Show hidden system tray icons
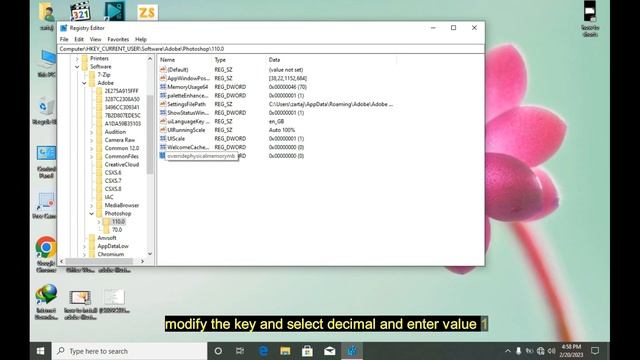This screenshot has width=640, height=360. coord(507,351)
